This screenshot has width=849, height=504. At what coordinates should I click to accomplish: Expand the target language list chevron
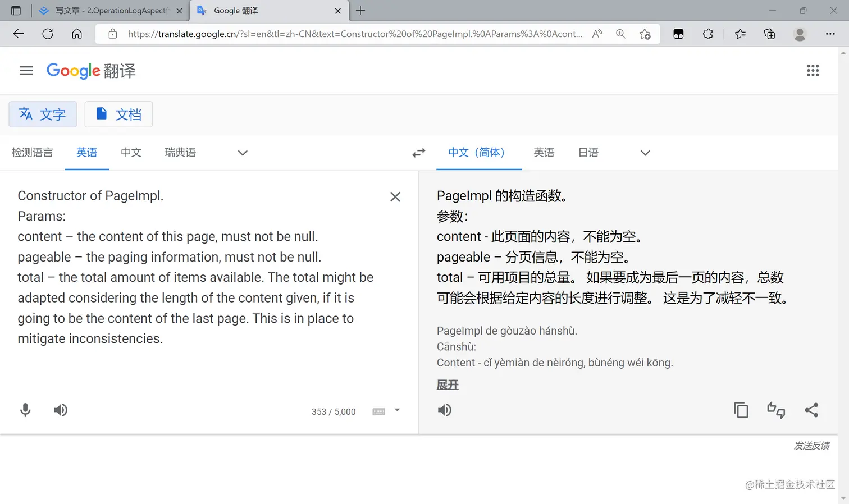645,153
